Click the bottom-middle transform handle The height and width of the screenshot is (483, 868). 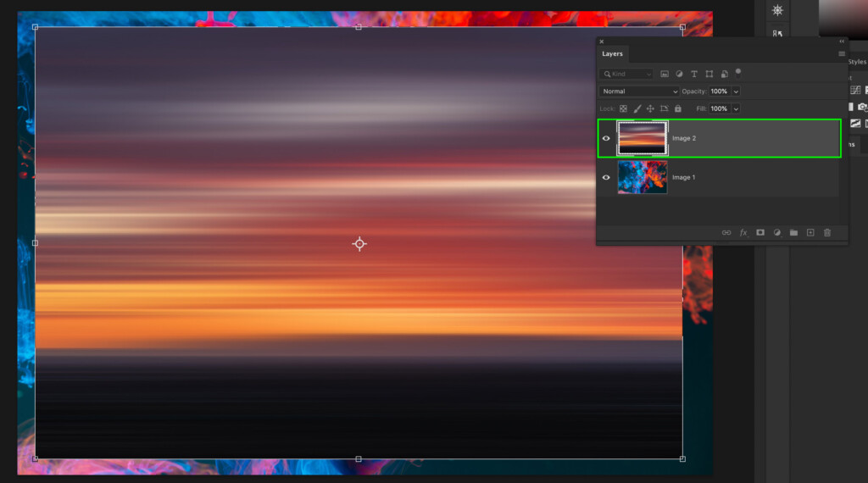pos(359,458)
